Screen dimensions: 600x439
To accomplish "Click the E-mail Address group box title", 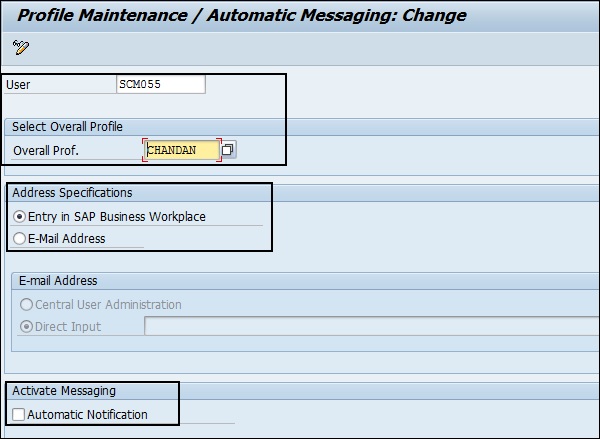I will pos(59,281).
